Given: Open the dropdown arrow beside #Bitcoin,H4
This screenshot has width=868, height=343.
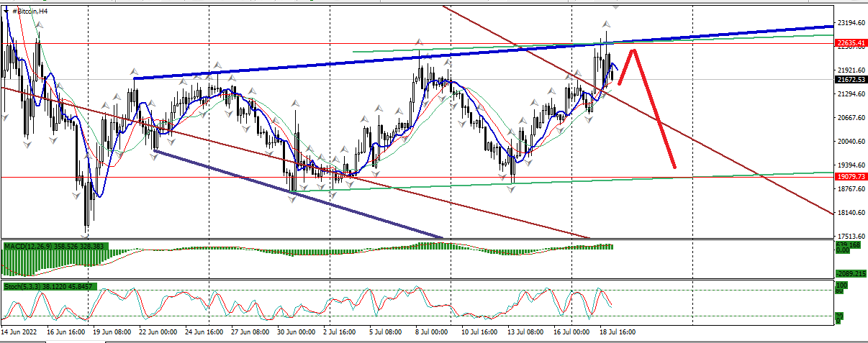Looking at the screenshot, I should [x=6, y=11].
